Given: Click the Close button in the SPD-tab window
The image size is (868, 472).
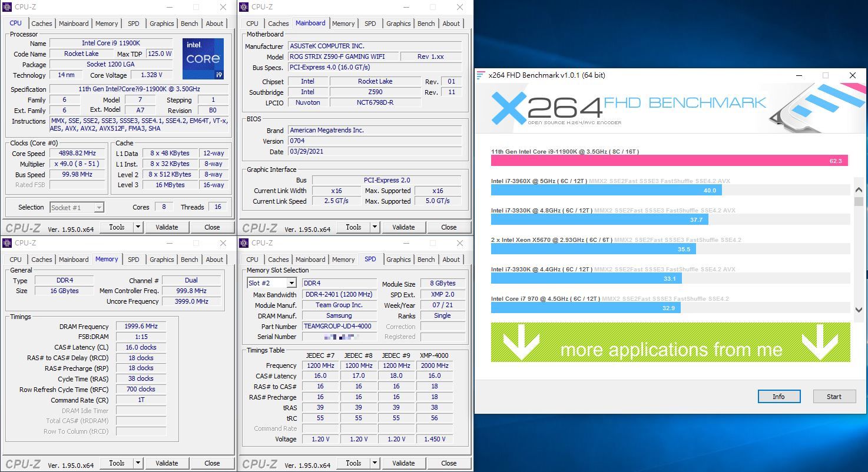Looking at the screenshot, I should [449, 463].
